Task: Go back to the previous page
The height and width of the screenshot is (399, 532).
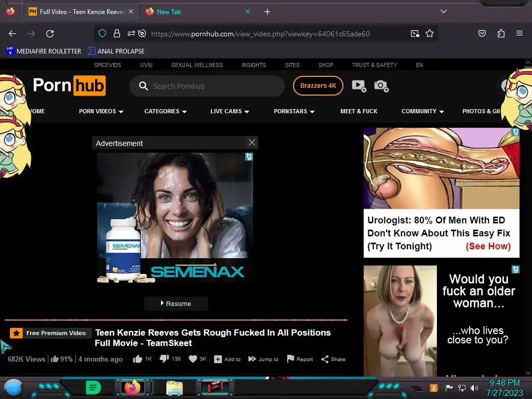Action: pyautogui.click(x=12, y=34)
